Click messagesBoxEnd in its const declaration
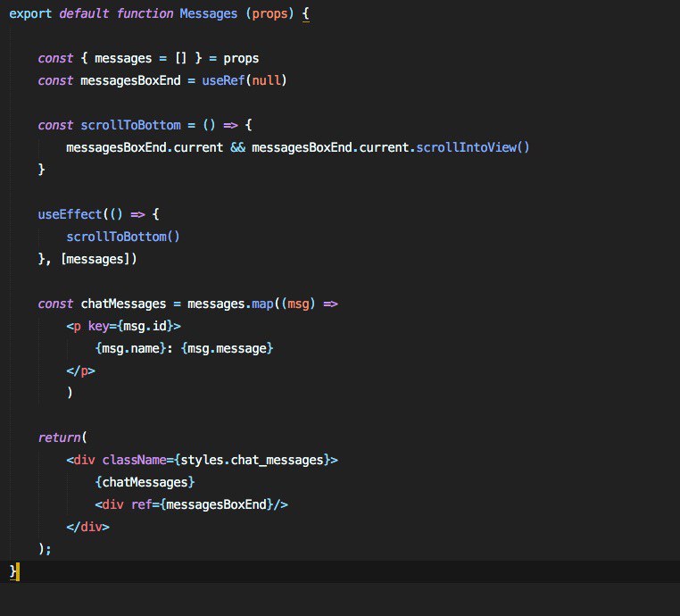 tap(130, 80)
